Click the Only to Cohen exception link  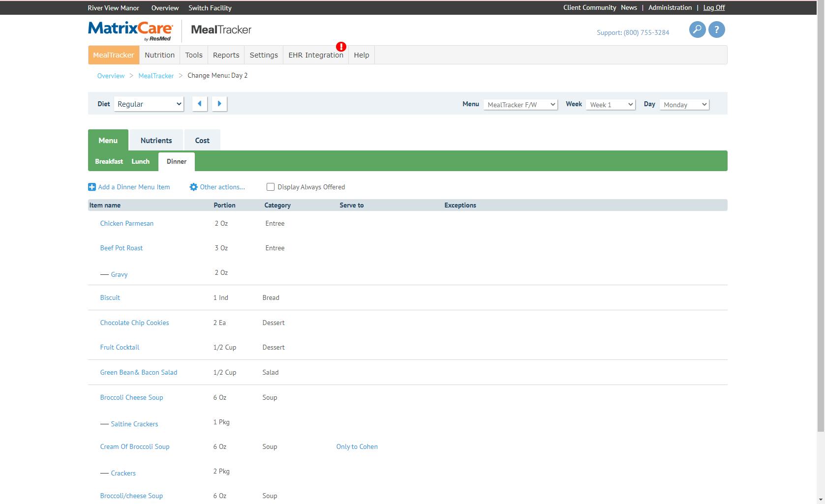point(357,446)
